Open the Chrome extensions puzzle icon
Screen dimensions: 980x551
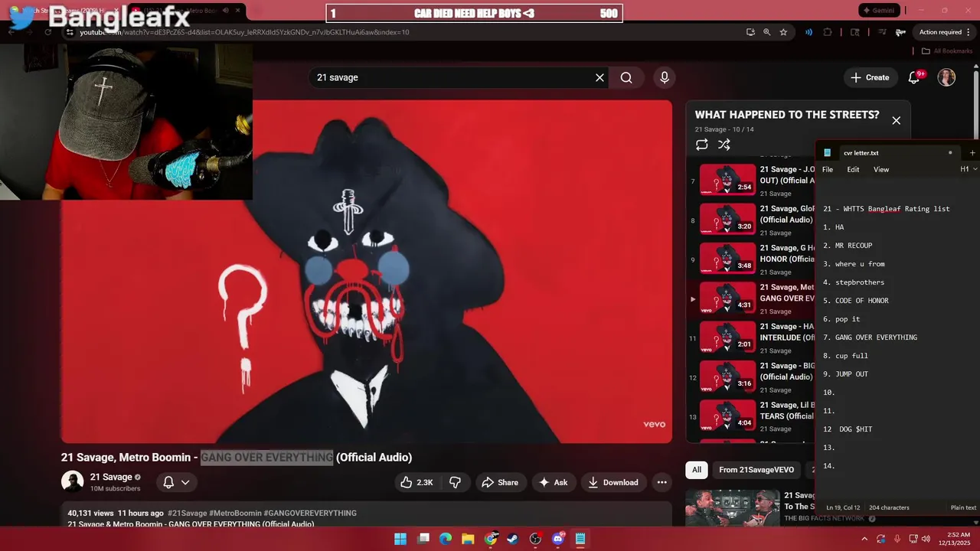[828, 32]
